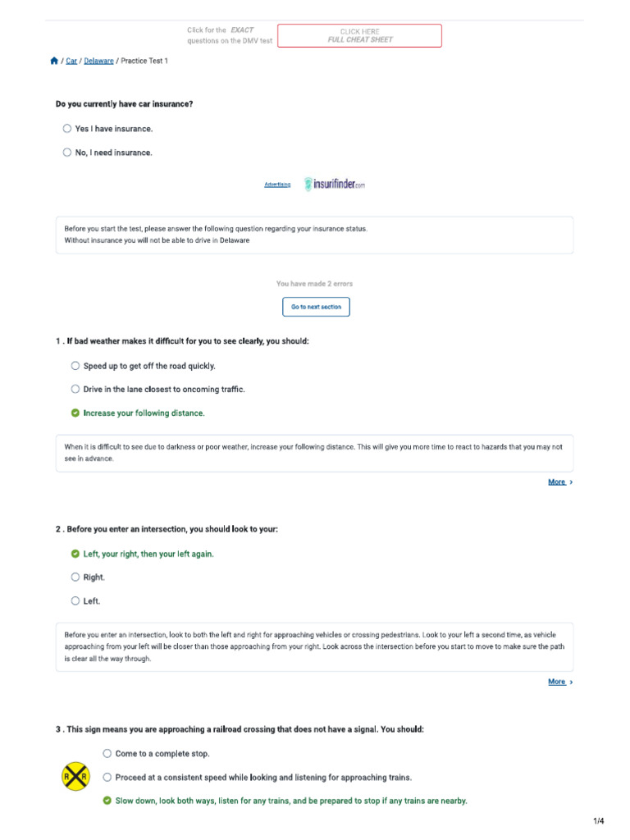Click green checkmark beside 'Slow down, look both ways'
This screenshot has width=630, height=840.
click(x=107, y=801)
